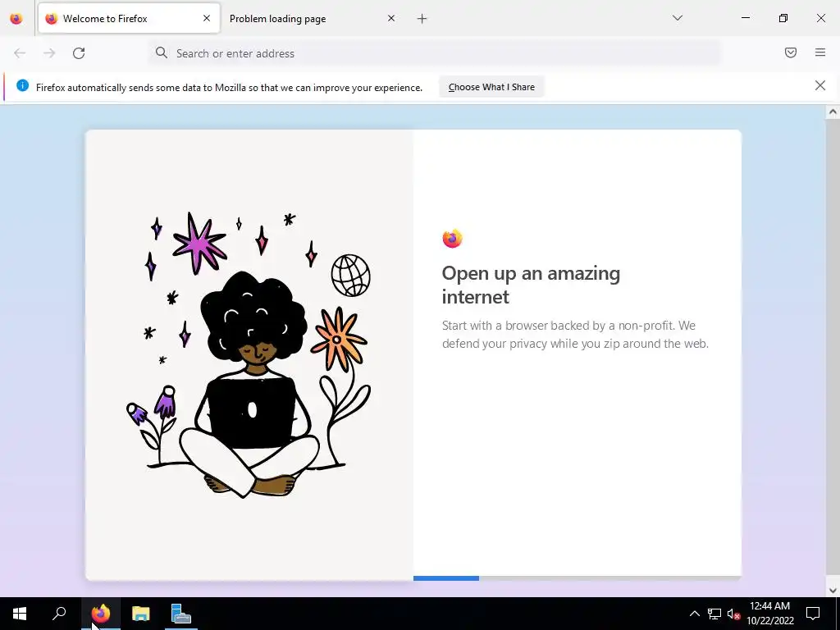
Task: Focus the Search or enter address field
Action: pos(435,53)
